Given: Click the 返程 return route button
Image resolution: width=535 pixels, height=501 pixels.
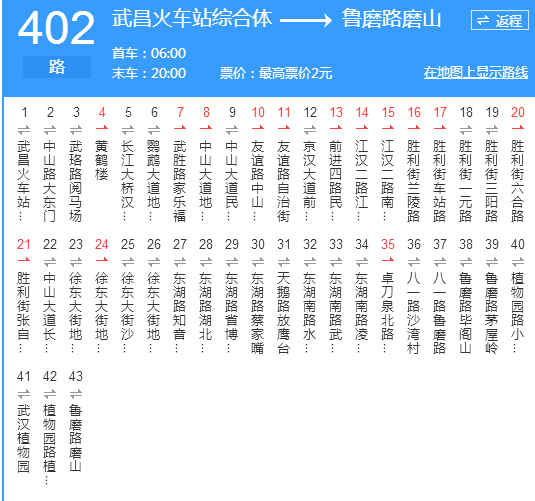Looking at the screenshot, I should tap(500, 20).
